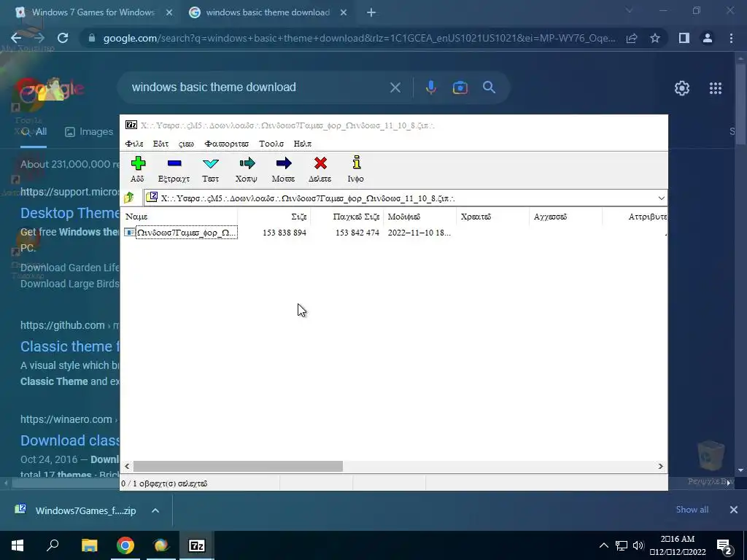
Task: Click the share icon in Chrome's address bar
Action: 632,38
